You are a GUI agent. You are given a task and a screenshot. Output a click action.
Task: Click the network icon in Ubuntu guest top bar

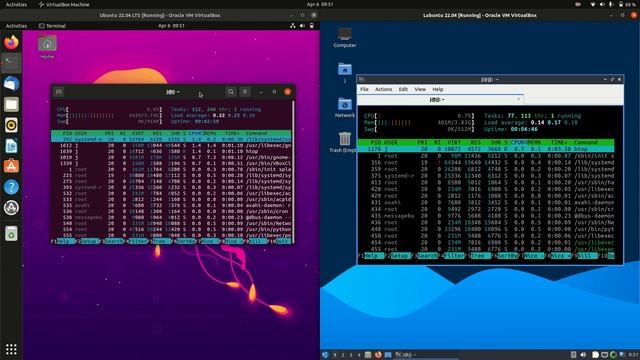(x=293, y=25)
